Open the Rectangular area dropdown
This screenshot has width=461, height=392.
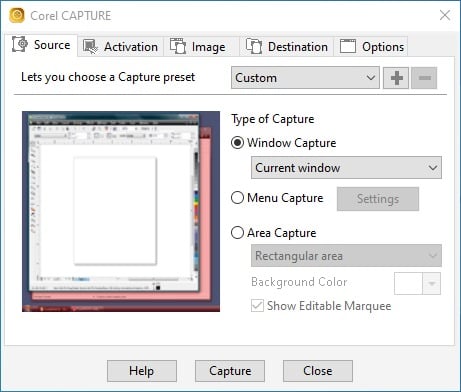(x=346, y=256)
